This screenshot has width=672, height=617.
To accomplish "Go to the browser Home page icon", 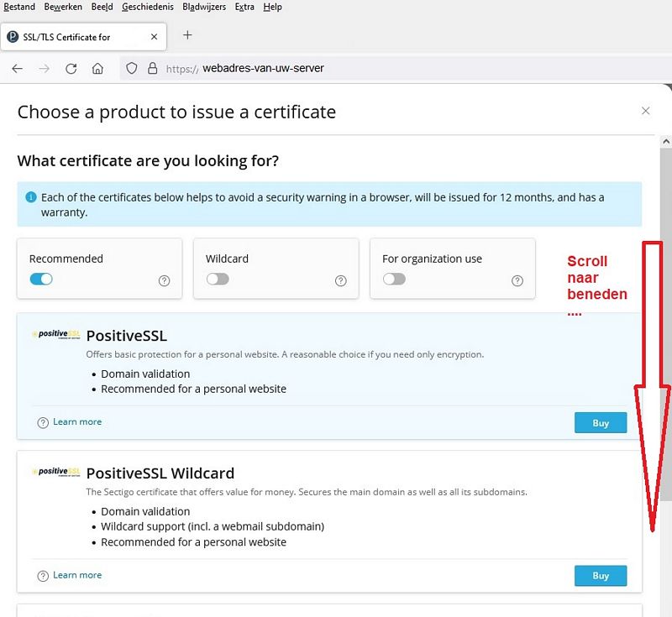I will 97,69.
